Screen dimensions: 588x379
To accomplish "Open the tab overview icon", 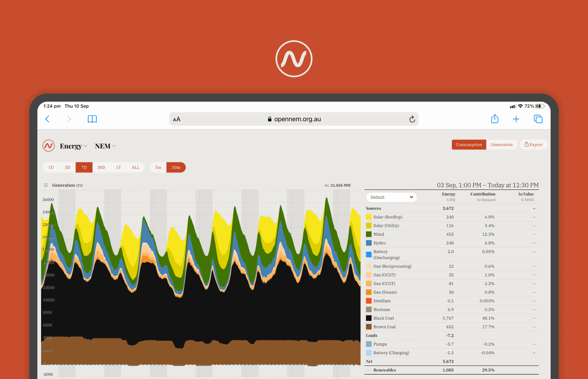I will (x=538, y=119).
